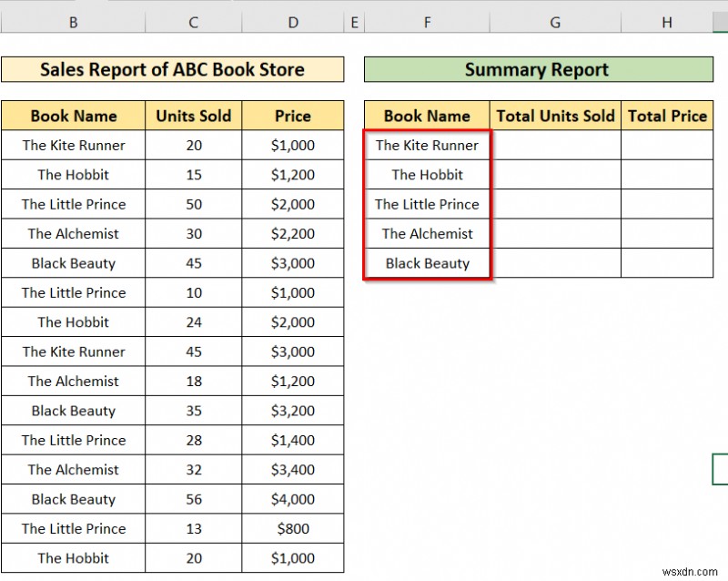Click empty Total Price cell for The Little Prince

(667, 204)
